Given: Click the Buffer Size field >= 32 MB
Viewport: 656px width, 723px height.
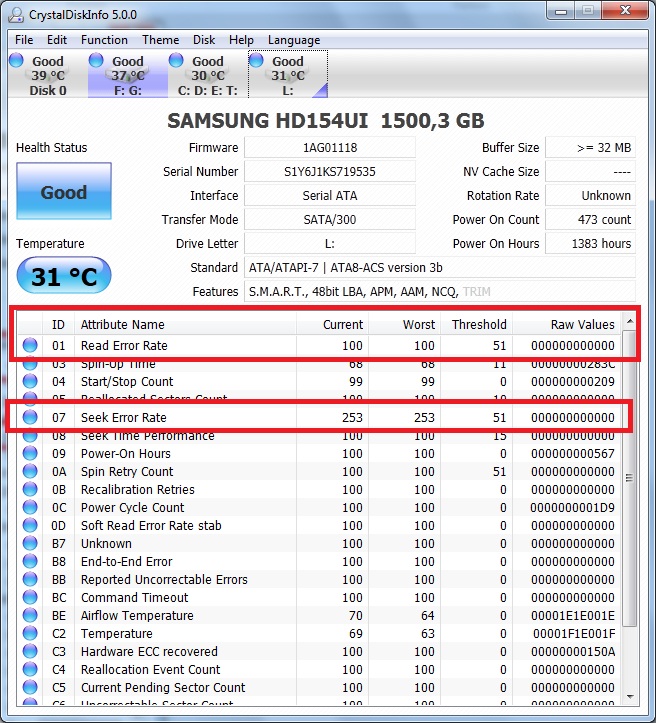Looking at the screenshot, I should (591, 148).
